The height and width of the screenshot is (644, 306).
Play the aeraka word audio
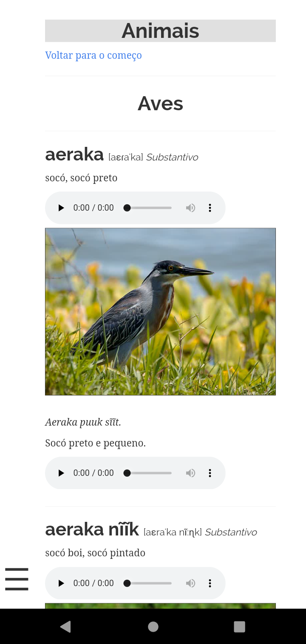tap(61, 208)
